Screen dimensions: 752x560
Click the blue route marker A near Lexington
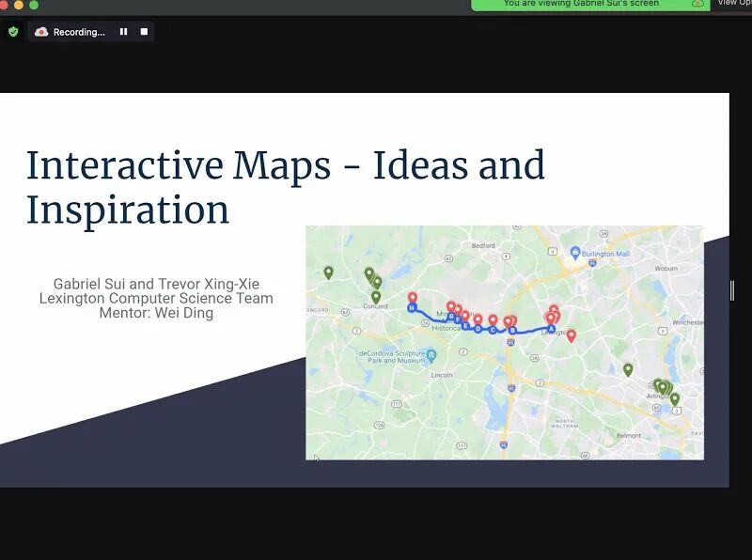pyautogui.click(x=551, y=329)
